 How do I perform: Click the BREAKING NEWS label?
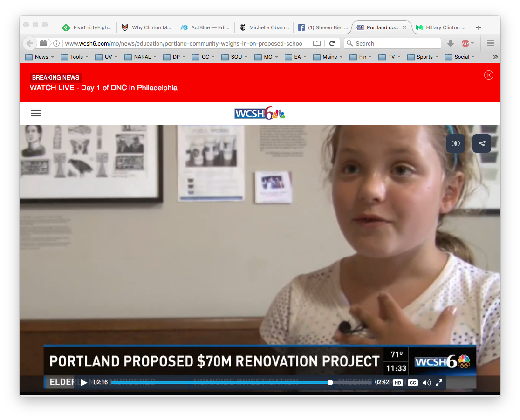click(x=55, y=78)
